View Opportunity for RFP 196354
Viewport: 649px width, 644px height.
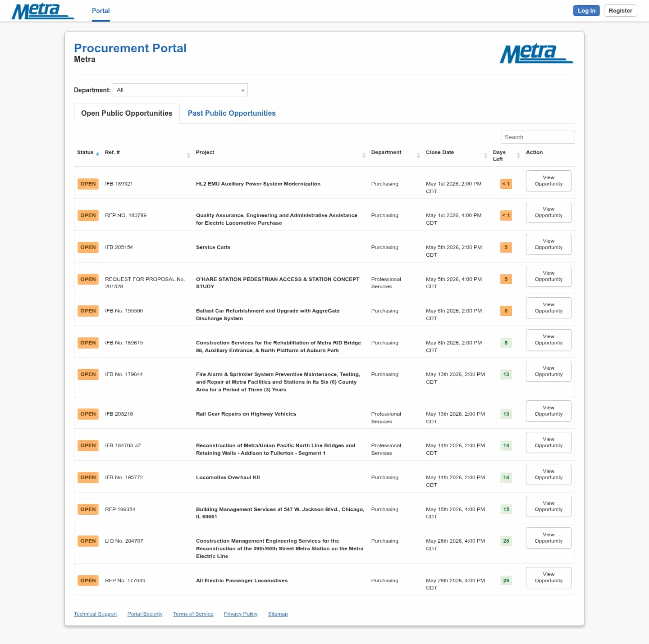tap(548, 507)
